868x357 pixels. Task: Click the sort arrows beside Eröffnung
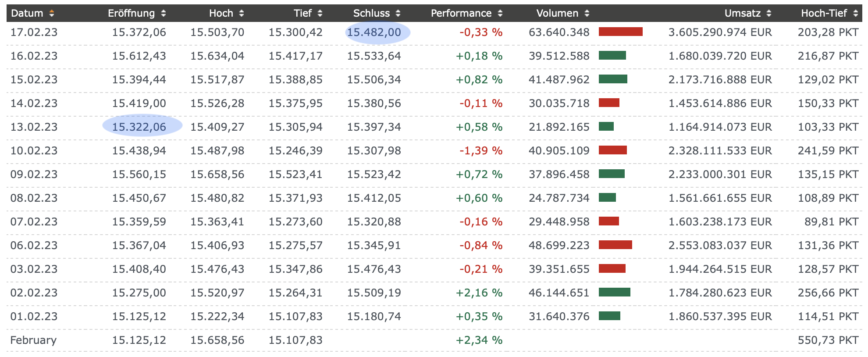coord(163,14)
